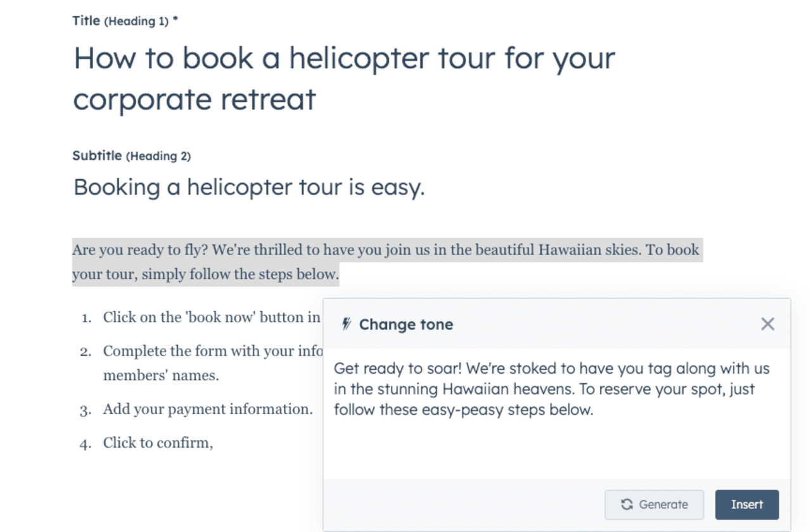
Task: Click the highlighted 'Are you ready to fly?' paragraph
Action: click(x=386, y=262)
